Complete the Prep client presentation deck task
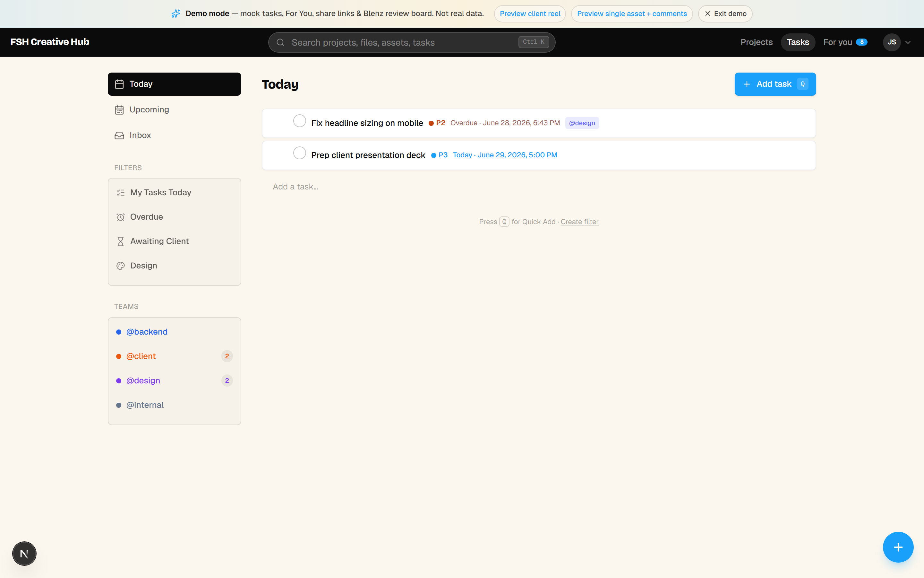This screenshot has width=924, height=578. pos(299,153)
